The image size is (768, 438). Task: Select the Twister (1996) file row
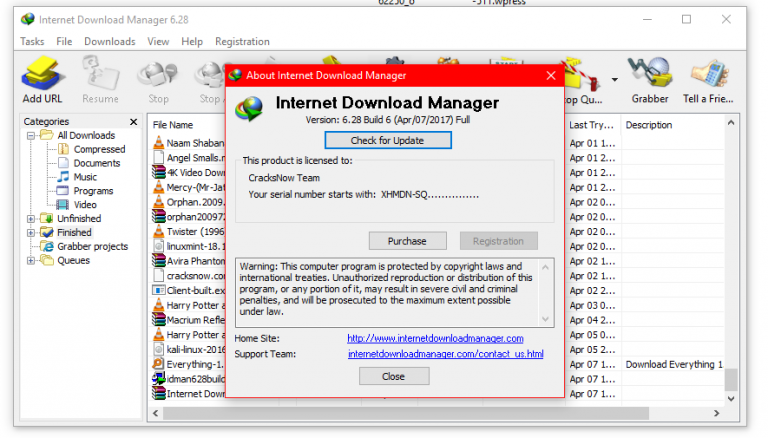(x=189, y=232)
